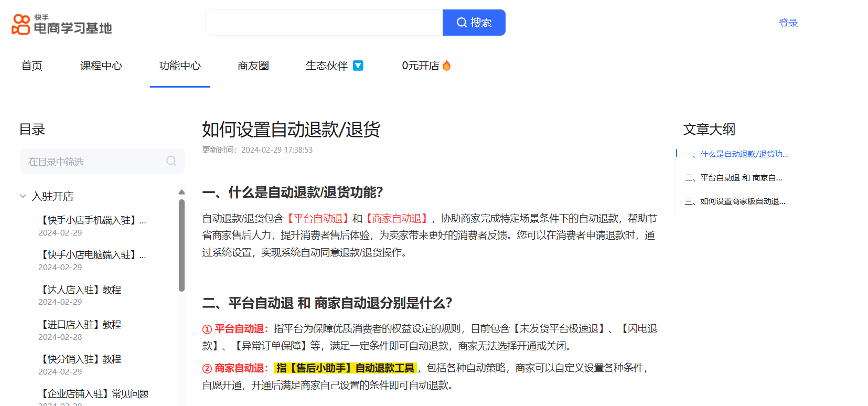
Task: Collapse the 入驻开店 directory section
Action: [x=23, y=196]
